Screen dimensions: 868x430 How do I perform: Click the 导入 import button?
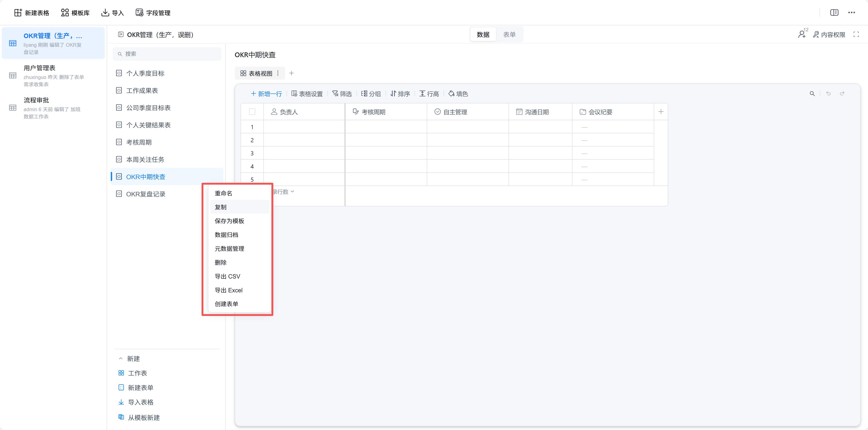[x=113, y=13]
